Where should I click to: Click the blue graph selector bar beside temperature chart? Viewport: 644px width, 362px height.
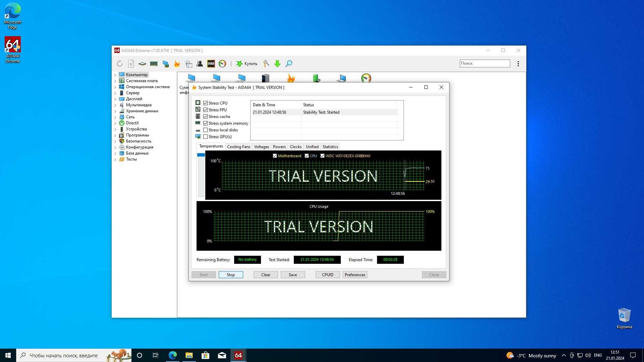[x=201, y=155]
